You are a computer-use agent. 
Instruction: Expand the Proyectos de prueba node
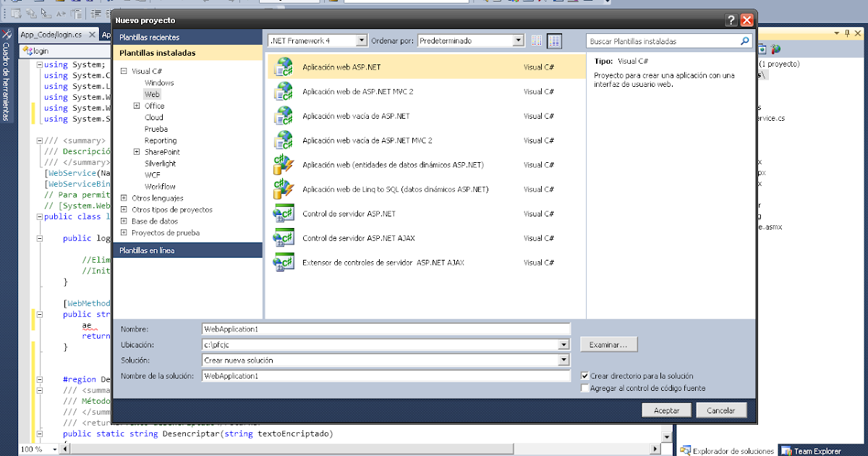pyautogui.click(x=124, y=232)
